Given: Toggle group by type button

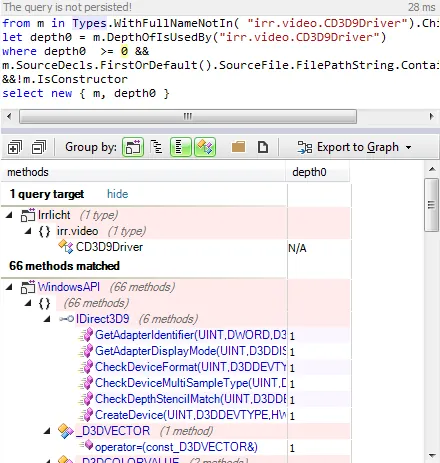Looking at the screenshot, I should (x=181, y=147).
